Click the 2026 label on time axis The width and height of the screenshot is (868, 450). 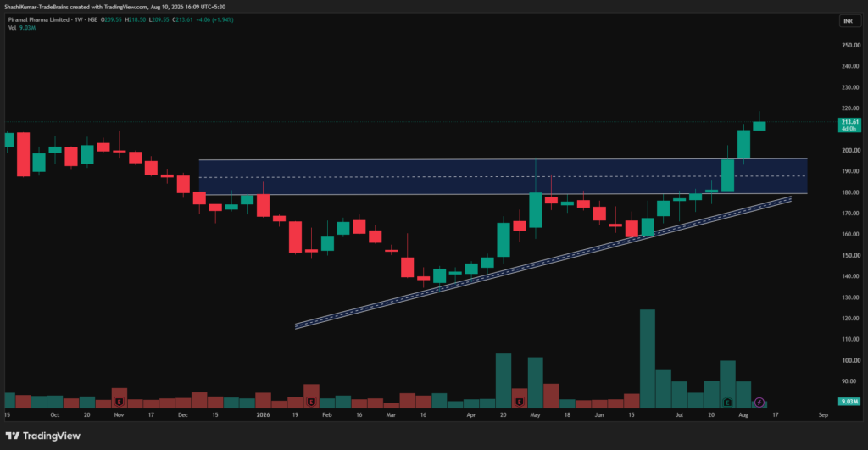pyautogui.click(x=263, y=415)
